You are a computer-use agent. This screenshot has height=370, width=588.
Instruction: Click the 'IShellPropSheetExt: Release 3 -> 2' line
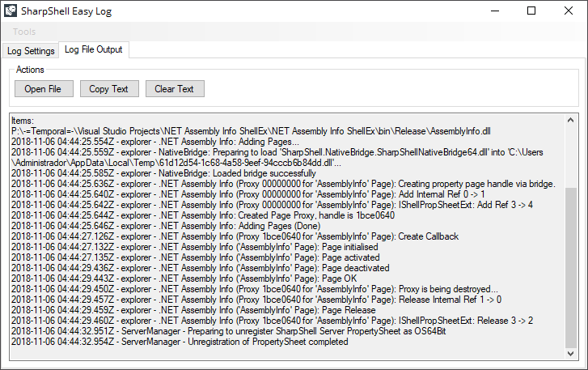[272, 320]
